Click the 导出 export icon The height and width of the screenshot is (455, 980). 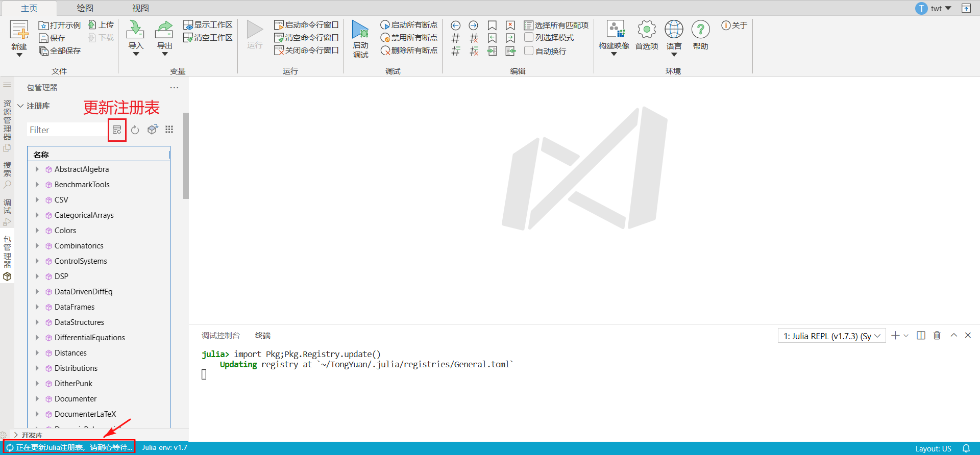pyautogui.click(x=164, y=30)
